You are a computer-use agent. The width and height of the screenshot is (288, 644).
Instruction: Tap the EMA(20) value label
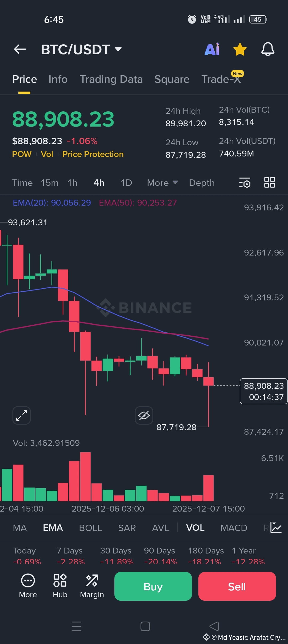pyautogui.click(x=52, y=203)
